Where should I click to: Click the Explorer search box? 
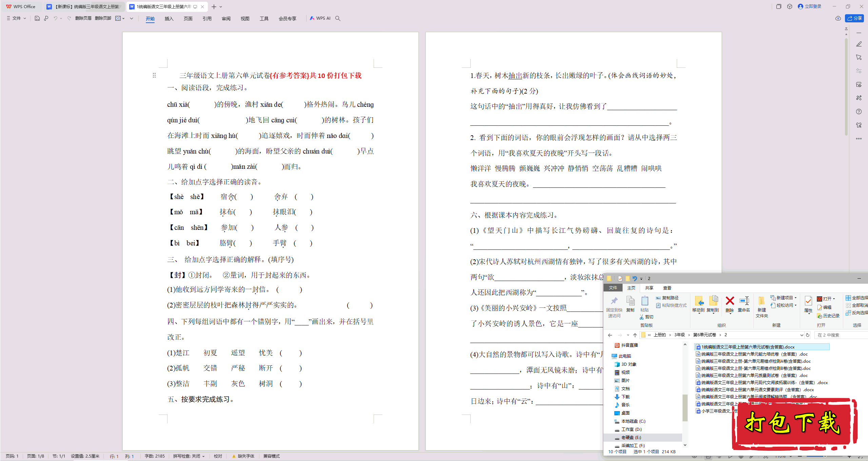tap(841, 335)
